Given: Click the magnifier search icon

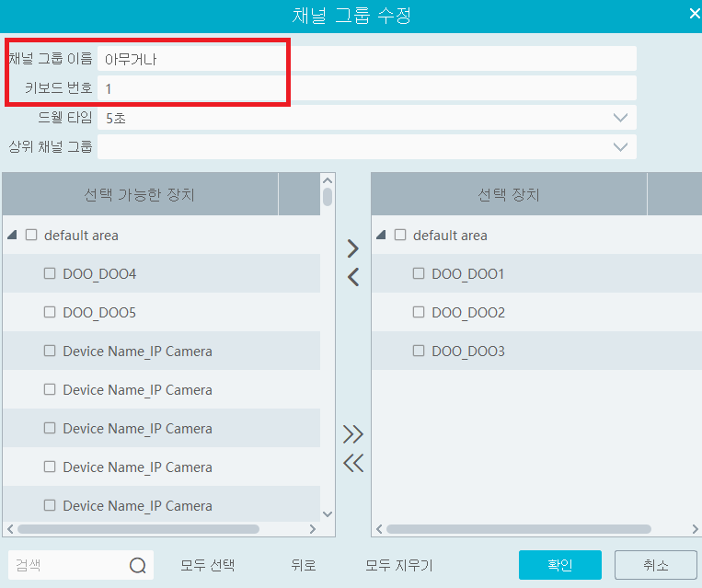Looking at the screenshot, I should (x=138, y=565).
